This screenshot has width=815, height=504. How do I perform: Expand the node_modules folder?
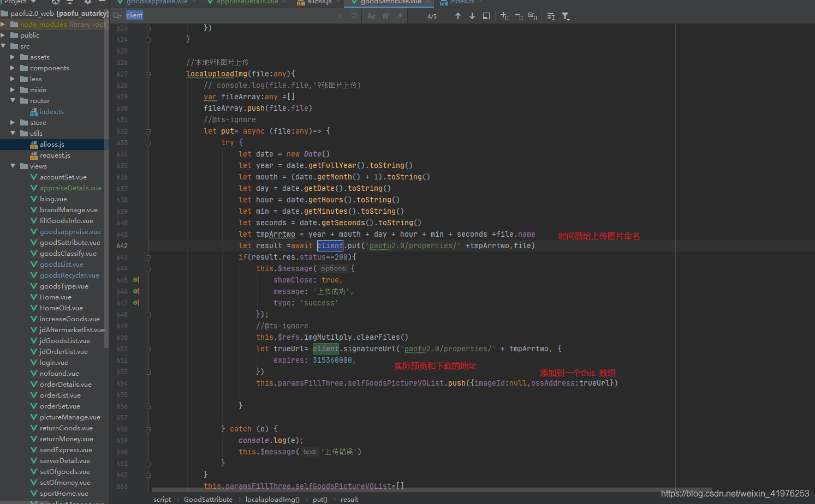(3, 24)
